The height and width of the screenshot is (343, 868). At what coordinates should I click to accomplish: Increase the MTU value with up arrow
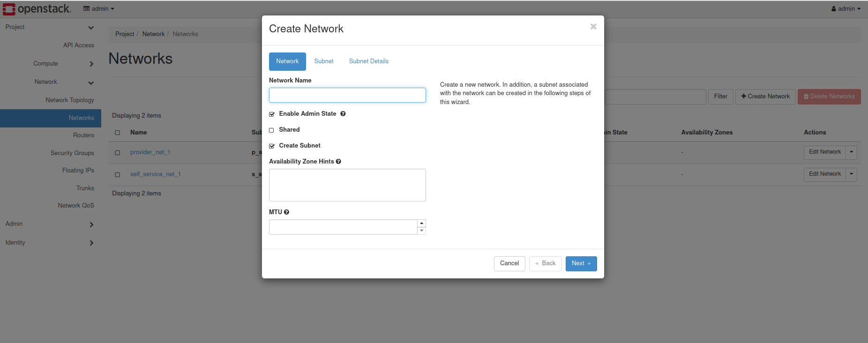tap(422, 224)
